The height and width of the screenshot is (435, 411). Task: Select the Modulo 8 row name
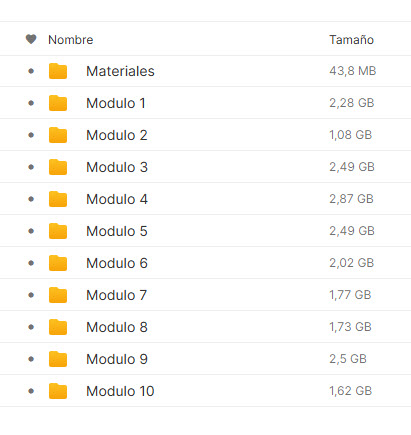(117, 327)
